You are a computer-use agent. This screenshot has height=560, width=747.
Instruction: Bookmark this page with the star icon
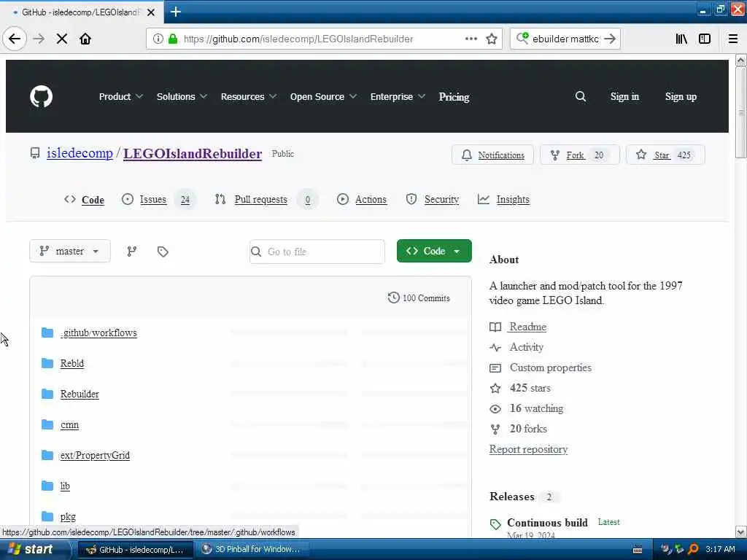click(492, 39)
